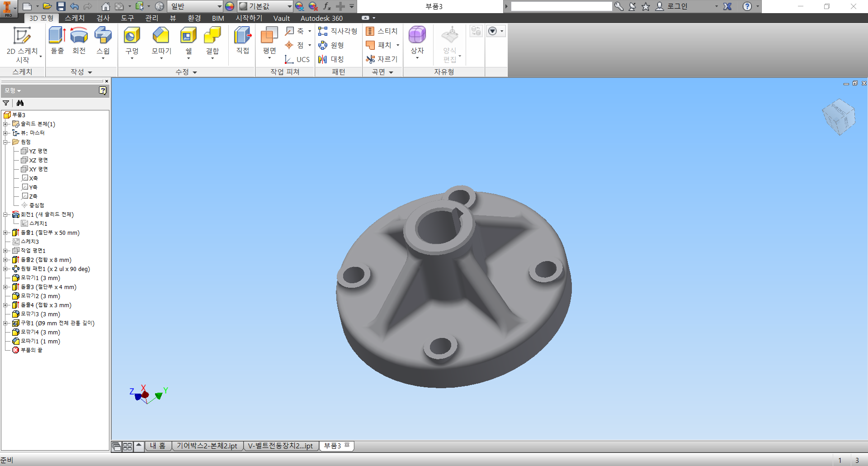Select the work Plane (평면) tool
This screenshot has width=868, height=466.
tap(269, 43)
